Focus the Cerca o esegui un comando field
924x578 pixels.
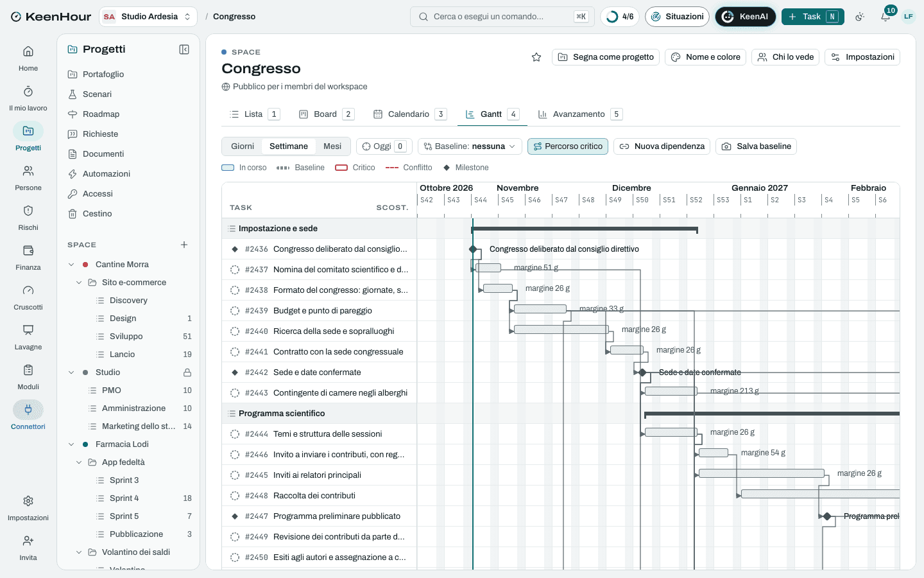point(502,17)
